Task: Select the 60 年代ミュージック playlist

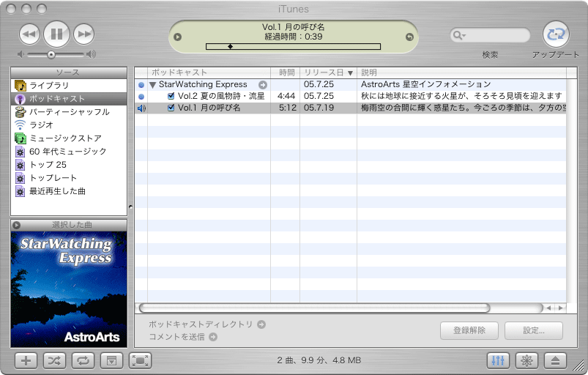Action: [x=69, y=152]
